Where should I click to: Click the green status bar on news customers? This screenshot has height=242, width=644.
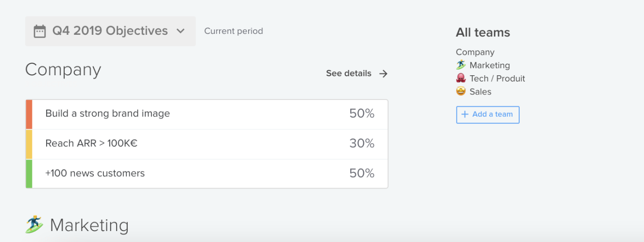[29, 173]
